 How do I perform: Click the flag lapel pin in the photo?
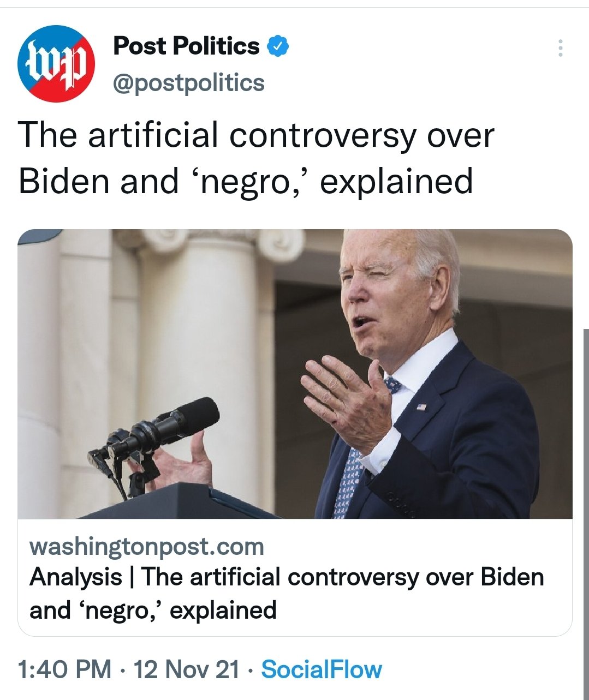[421, 407]
